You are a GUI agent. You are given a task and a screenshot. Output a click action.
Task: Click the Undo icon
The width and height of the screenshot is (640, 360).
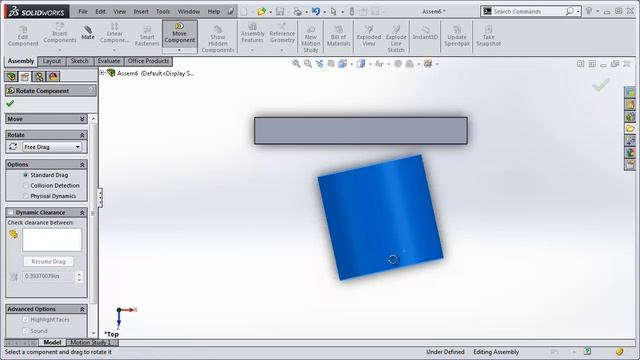[316, 11]
